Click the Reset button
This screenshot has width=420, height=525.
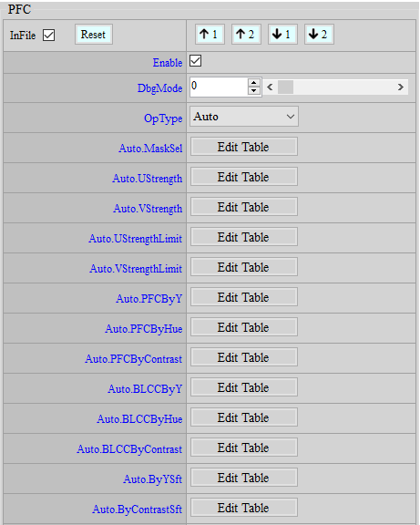click(x=93, y=34)
